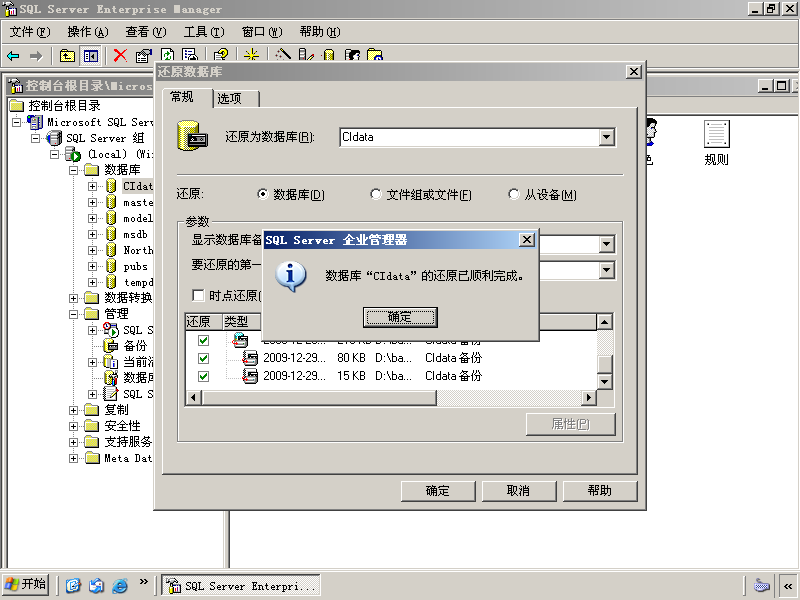800x600 pixels.
Task: Open the 还原为数据库 dropdown arrow
Action: (607, 137)
